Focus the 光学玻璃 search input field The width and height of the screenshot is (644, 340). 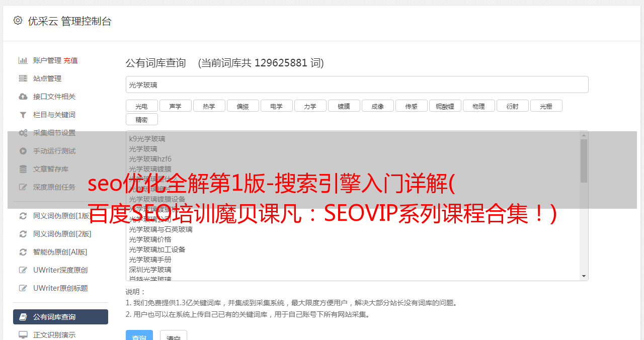tap(357, 84)
